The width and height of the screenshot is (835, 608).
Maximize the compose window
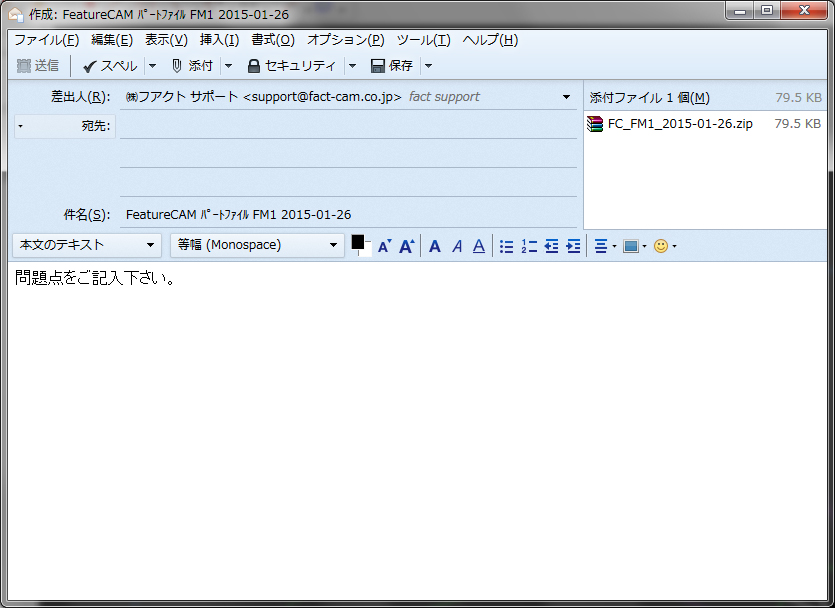click(x=767, y=11)
